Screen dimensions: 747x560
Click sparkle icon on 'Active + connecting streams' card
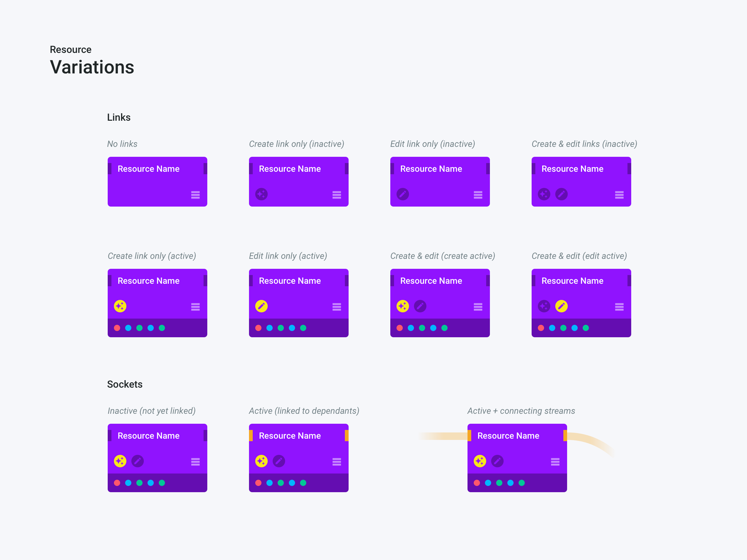point(480,461)
